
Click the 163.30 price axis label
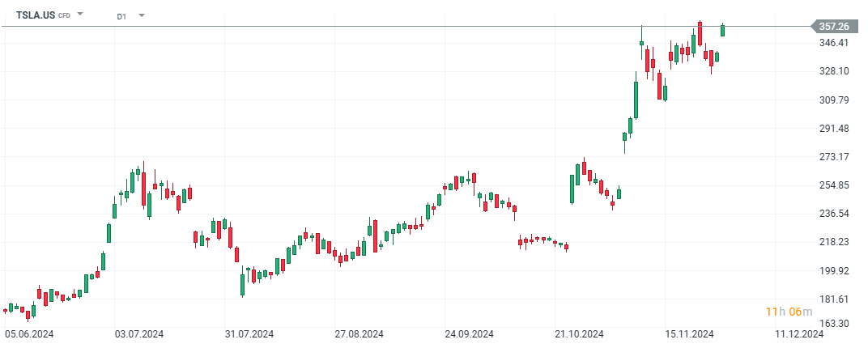(x=834, y=324)
